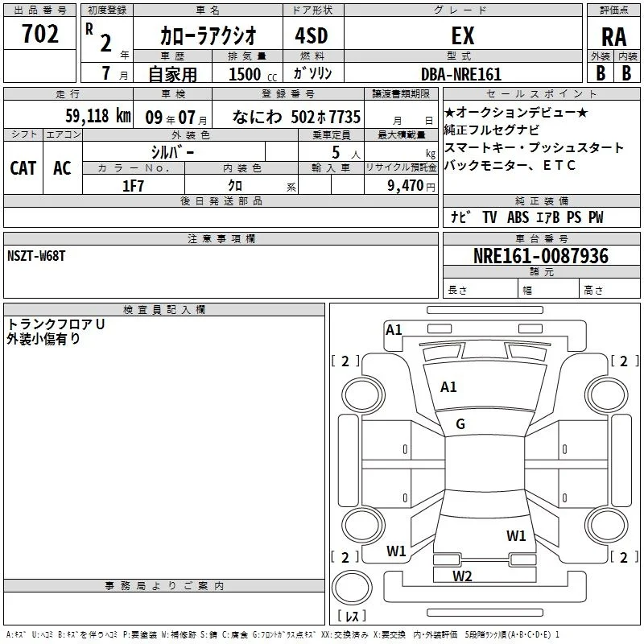This screenshot has width=644, height=644.
Task: Select the chassis number NRE161-0087936
Action: pos(541,256)
